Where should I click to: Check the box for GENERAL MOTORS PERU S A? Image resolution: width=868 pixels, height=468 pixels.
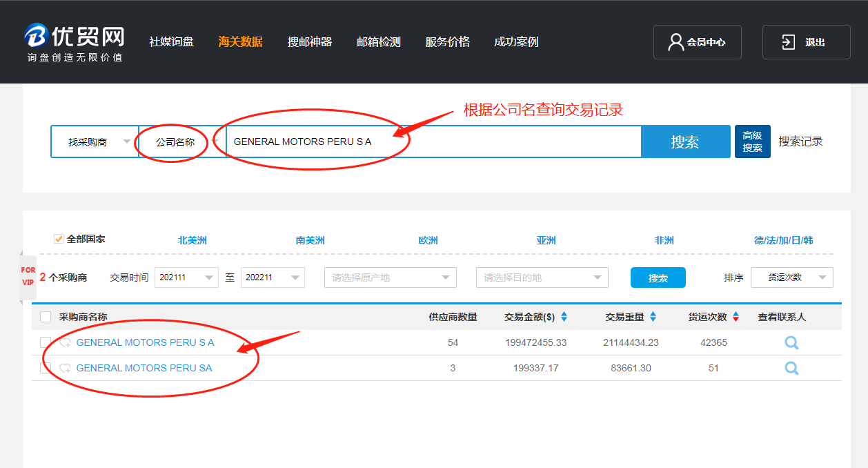pyautogui.click(x=46, y=342)
